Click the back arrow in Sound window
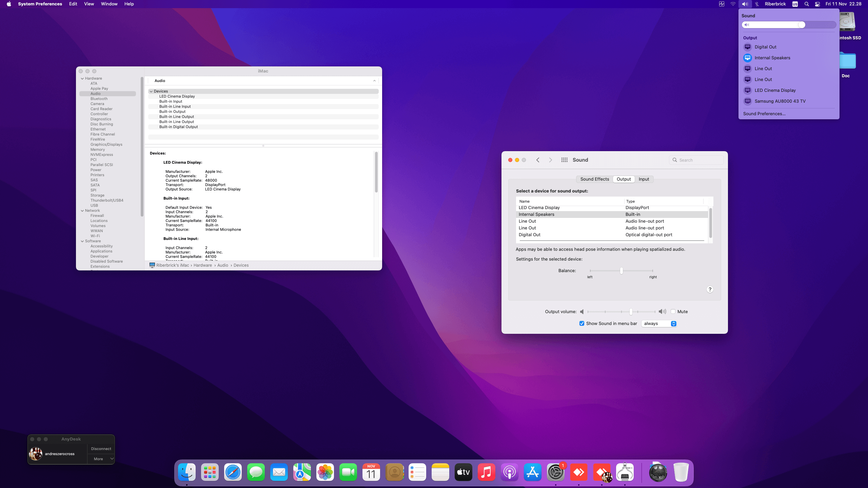Viewport: 868px width, 488px height. pos(538,160)
